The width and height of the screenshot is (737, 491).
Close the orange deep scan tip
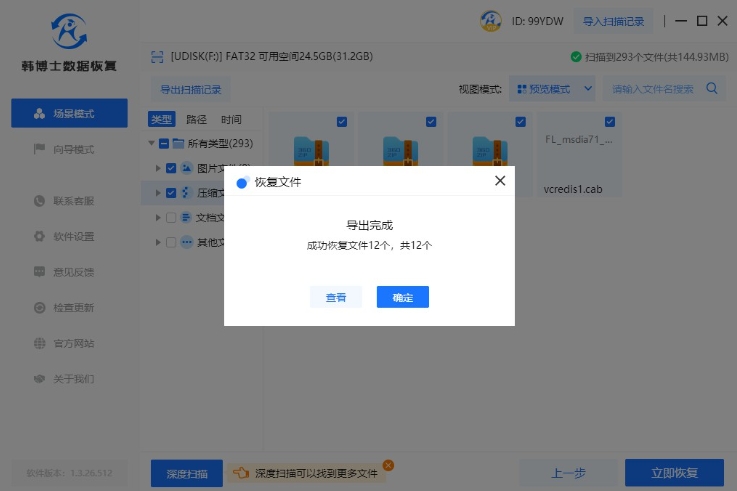388,465
